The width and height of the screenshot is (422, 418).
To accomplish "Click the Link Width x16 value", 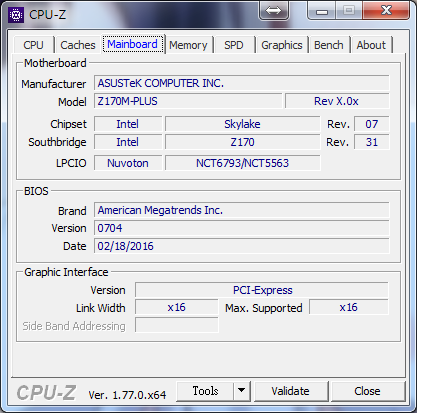I will point(177,307).
